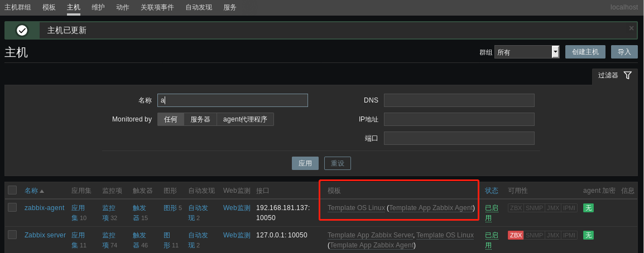Open 图形 link for zabbix-agent
This screenshot has height=253, width=644.
[x=170, y=208]
